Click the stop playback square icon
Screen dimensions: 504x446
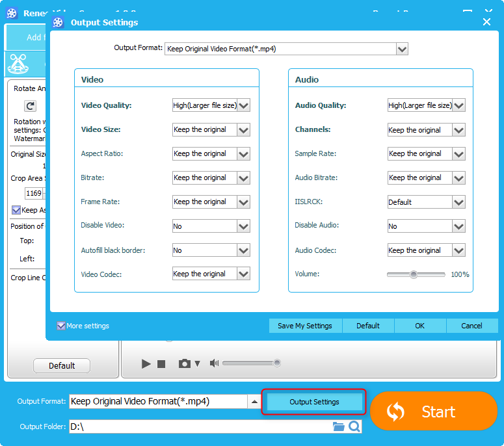(161, 364)
